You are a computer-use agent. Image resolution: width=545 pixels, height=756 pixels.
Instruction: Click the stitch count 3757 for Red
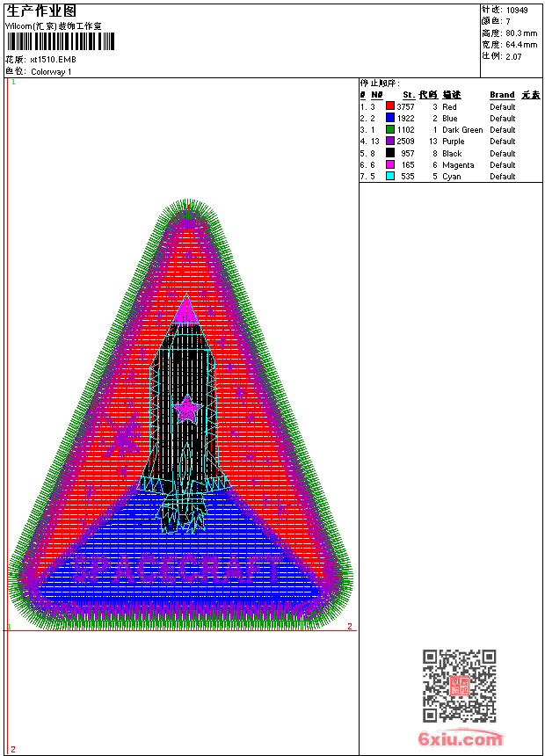tap(405, 107)
